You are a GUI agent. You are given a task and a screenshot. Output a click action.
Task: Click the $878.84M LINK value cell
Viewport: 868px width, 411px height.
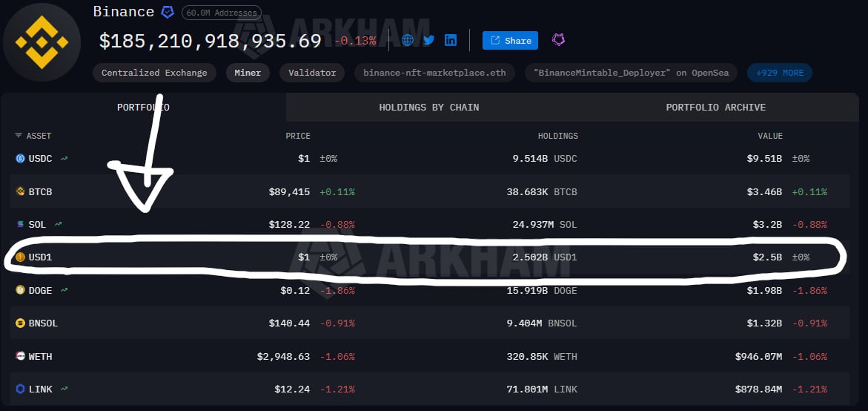point(759,389)
